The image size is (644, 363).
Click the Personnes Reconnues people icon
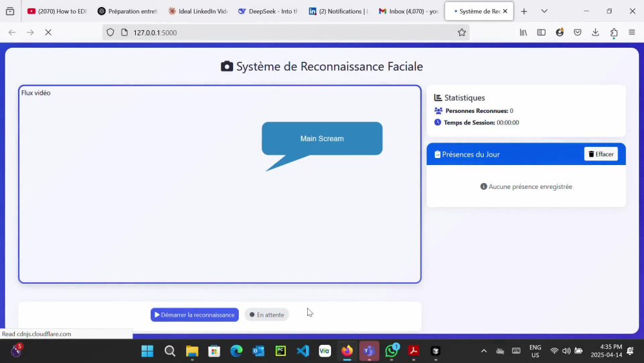pos(438,111)
